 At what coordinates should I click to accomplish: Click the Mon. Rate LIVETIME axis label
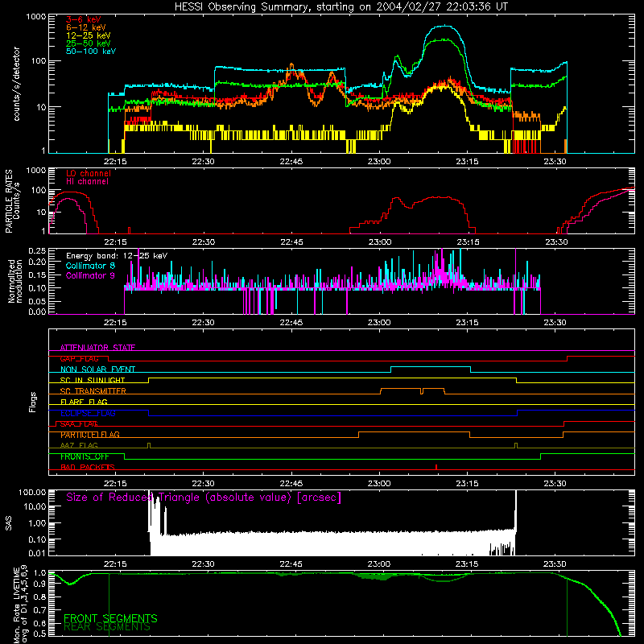tap(20, 605)
